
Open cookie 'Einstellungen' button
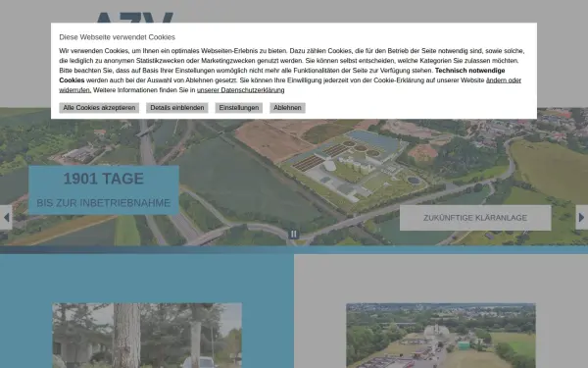coord(239,108)
